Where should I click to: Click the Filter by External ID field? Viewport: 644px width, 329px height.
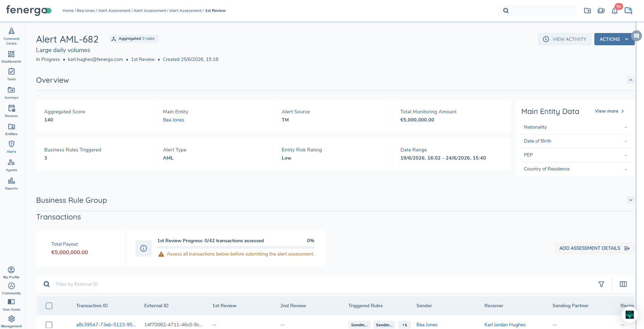[323, 284]
